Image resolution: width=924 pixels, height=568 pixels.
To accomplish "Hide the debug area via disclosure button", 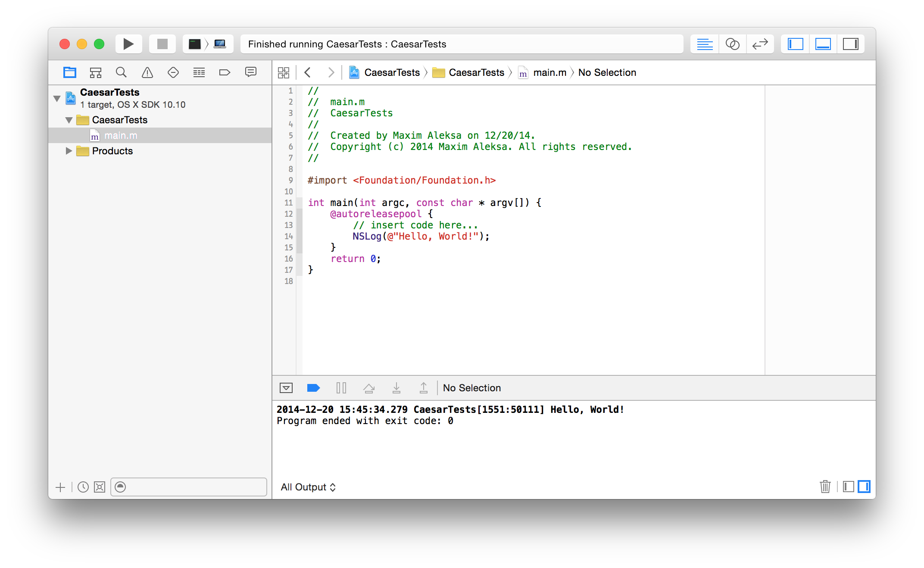I will point(286,388).
